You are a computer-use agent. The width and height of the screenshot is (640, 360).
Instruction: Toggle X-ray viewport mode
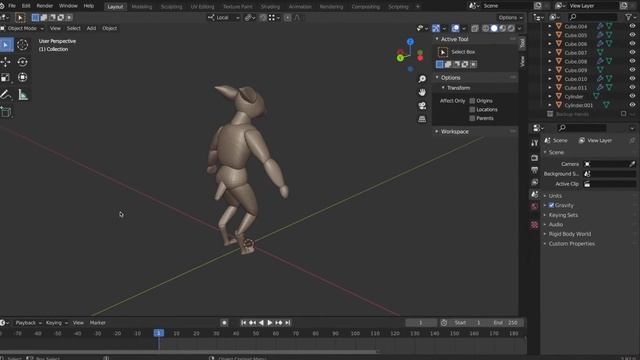click(474, 28)
